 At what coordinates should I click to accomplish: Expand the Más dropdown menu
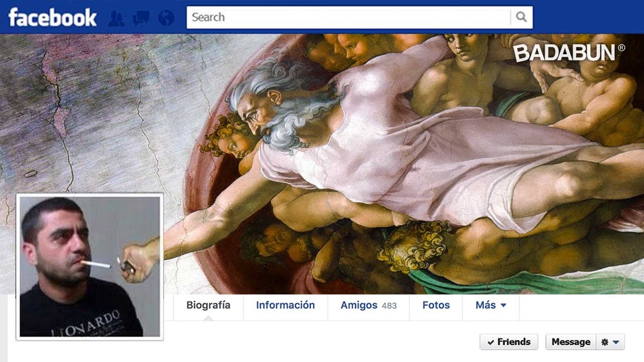coord(491,305)
